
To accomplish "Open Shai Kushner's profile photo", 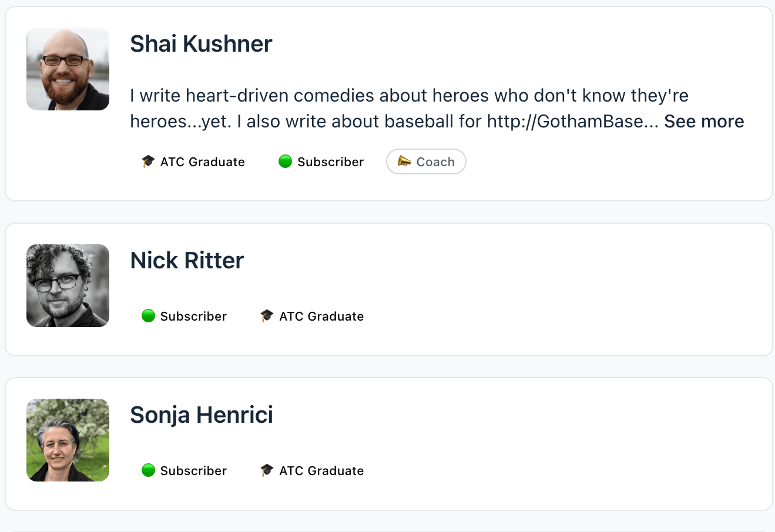I will coord(68,69).
